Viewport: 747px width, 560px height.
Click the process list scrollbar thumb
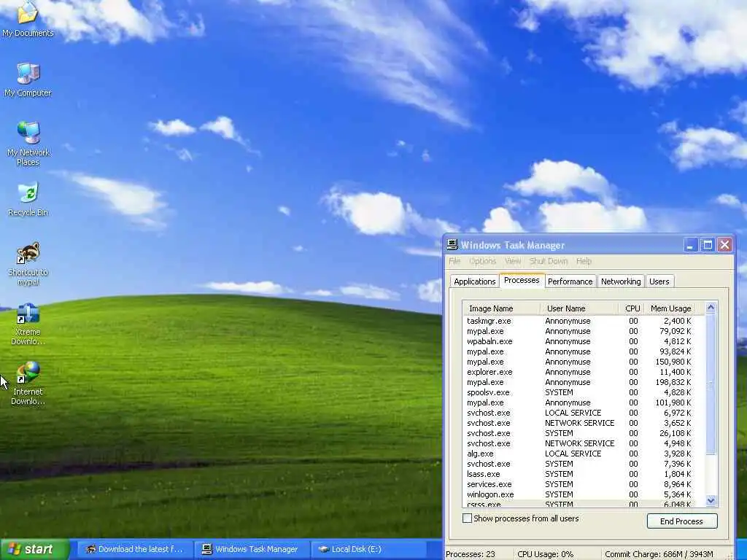(711, 384)
